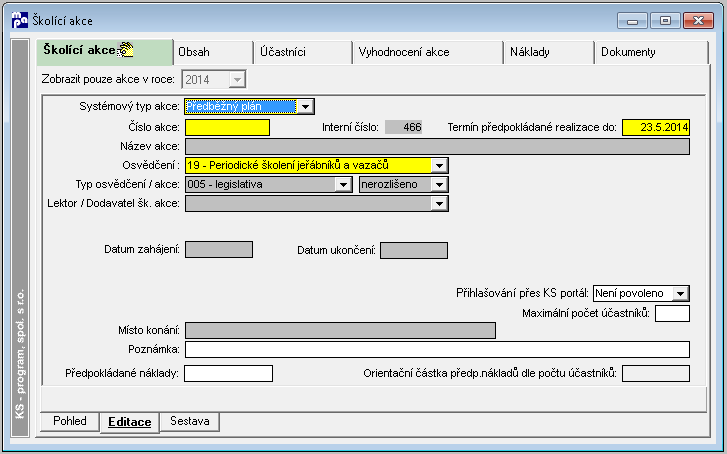Click the 'Školící akce' title bar text
727x454 pixels.
(x=63, y=21)
